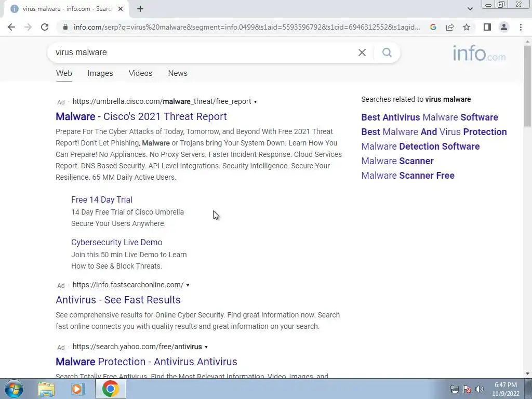Click the search.yahoo.com/free/antivirus URL
The width and height of the screenshot is (532, 399).
tap(137, 347)
